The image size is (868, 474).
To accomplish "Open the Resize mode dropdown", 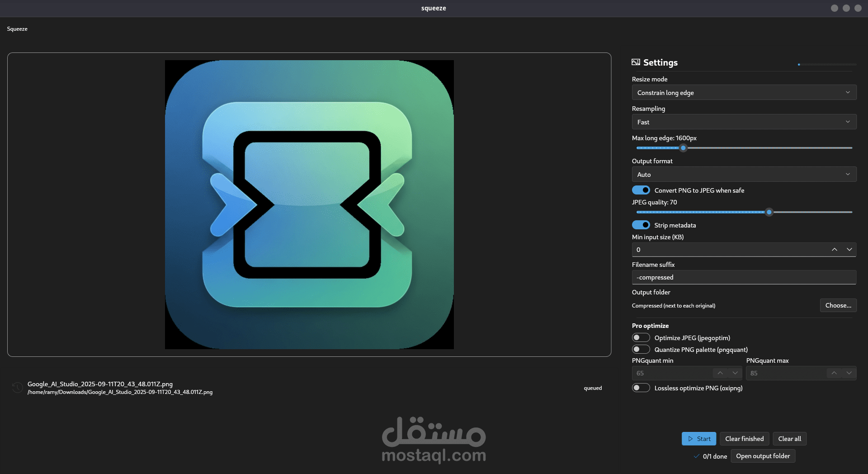I will (x=744, y=93).
